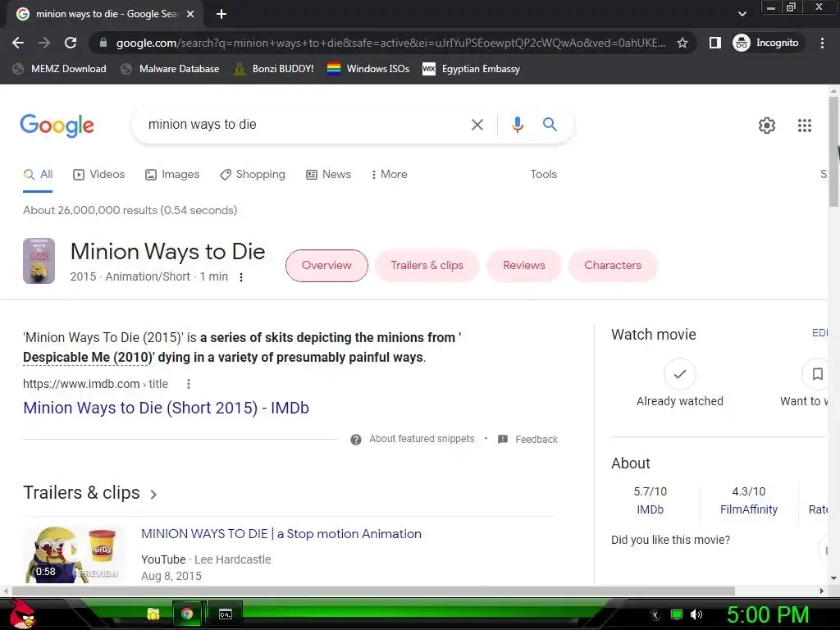Screen dimensions: 840x630
Task: Open the search Tools options
Action: pyautogui.click(x=543, y=174)
